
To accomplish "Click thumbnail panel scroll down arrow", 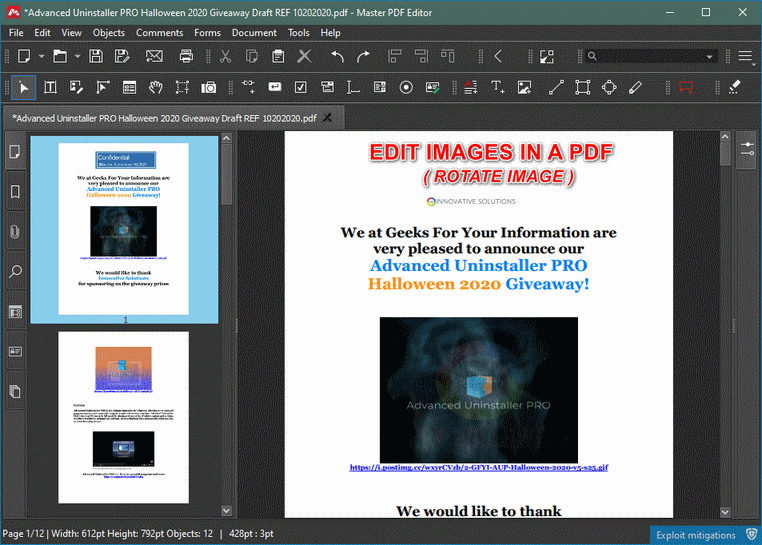I will [x=226, y=510].
